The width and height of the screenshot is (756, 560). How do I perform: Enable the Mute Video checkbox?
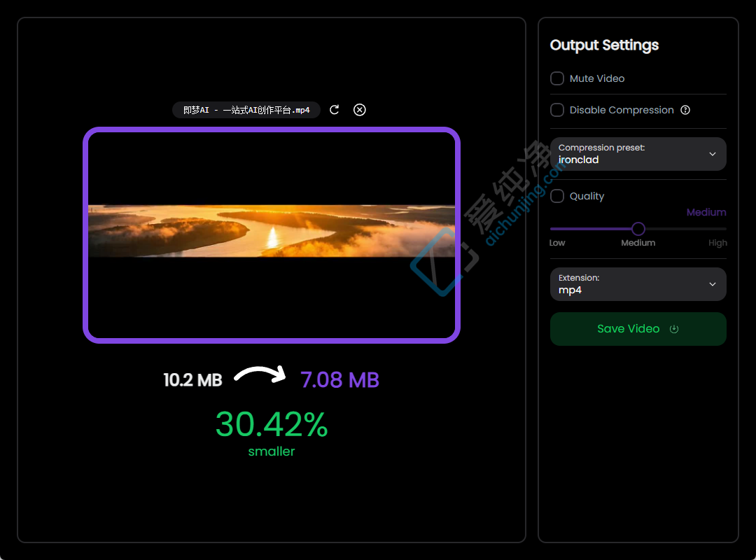[x=557, y=78]
